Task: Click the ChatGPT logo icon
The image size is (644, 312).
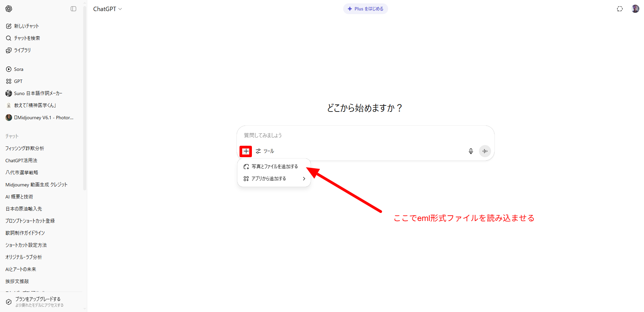Action: click(x=9, y=9)
